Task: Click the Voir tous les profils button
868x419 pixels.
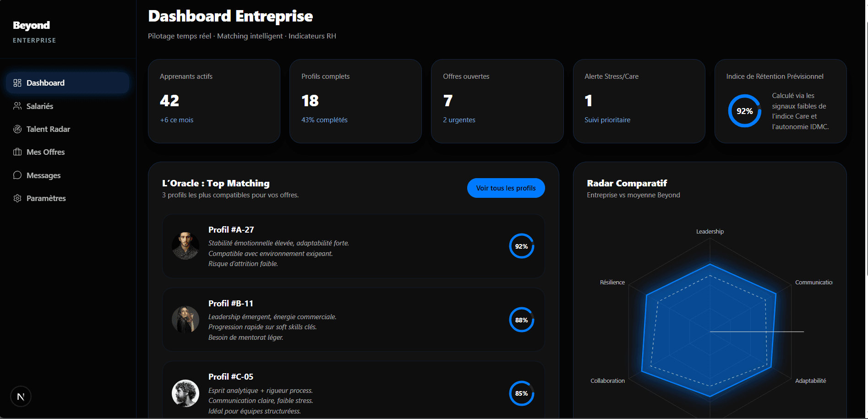Action: [506, 188]
